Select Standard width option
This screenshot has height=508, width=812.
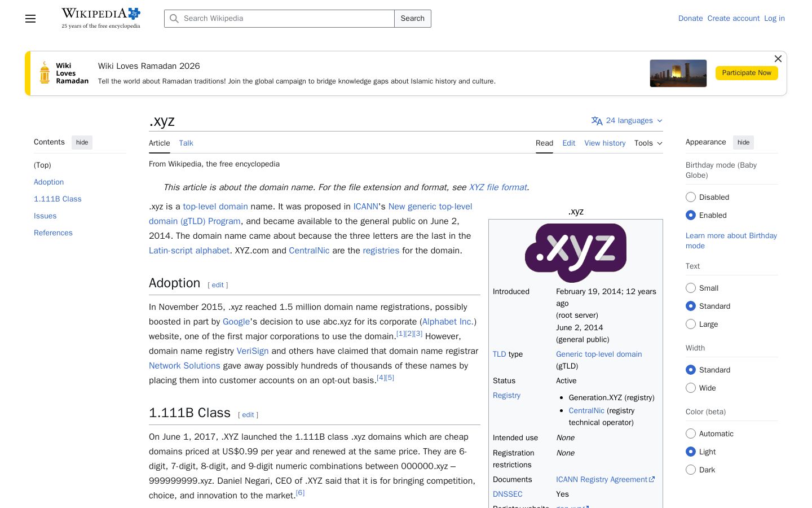pos(691,370)
